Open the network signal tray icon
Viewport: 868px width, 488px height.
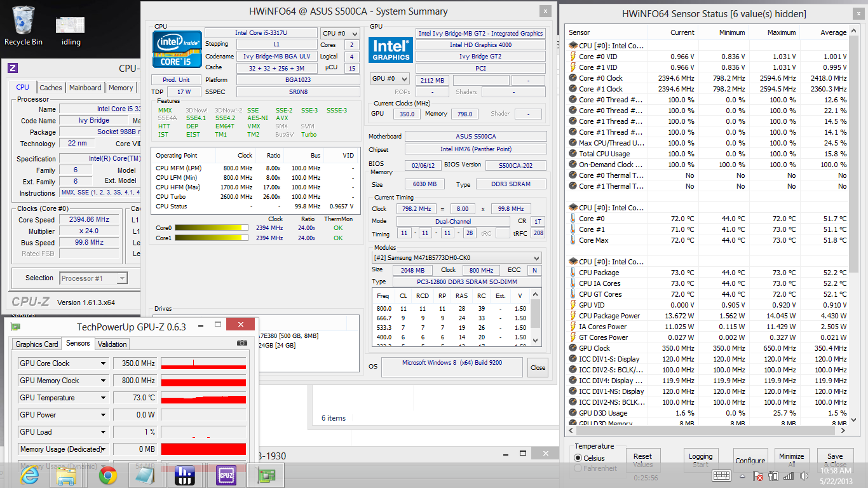coord(789,476)
